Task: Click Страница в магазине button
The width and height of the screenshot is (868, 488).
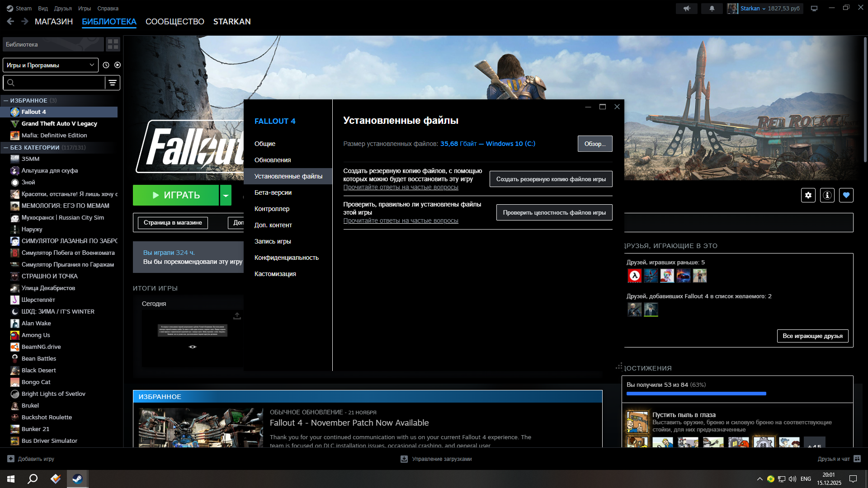Action: 173,223
